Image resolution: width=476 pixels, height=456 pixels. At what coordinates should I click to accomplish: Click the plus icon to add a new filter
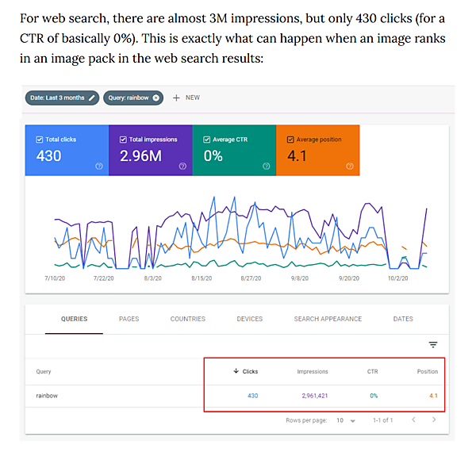[x=175, y=98]
